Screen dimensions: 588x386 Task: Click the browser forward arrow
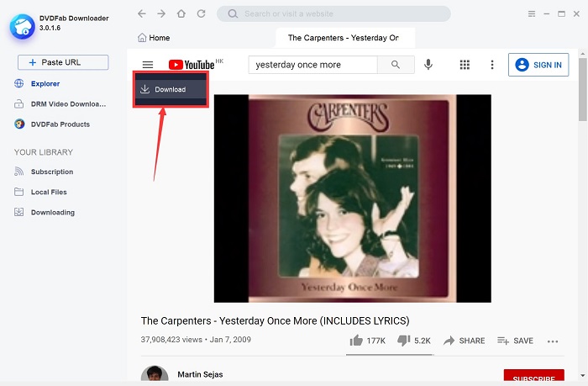(x=161, y=14)
